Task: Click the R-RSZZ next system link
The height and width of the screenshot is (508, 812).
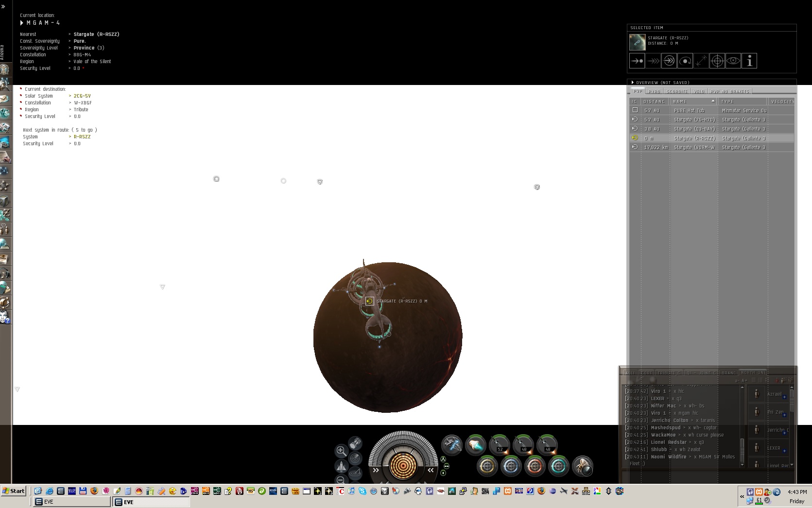Action: coord(82,137)
